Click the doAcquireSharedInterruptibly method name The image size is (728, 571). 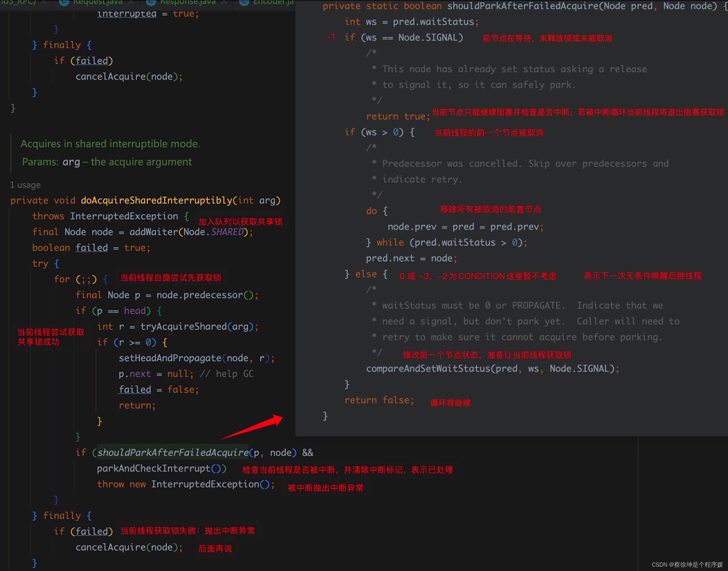click(156, 200)
